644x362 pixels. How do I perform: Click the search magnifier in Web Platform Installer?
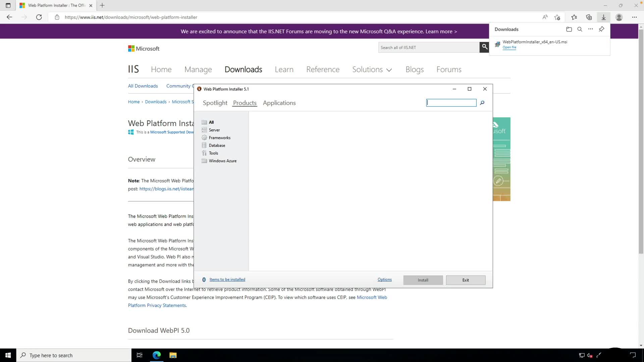click(482, 103)
